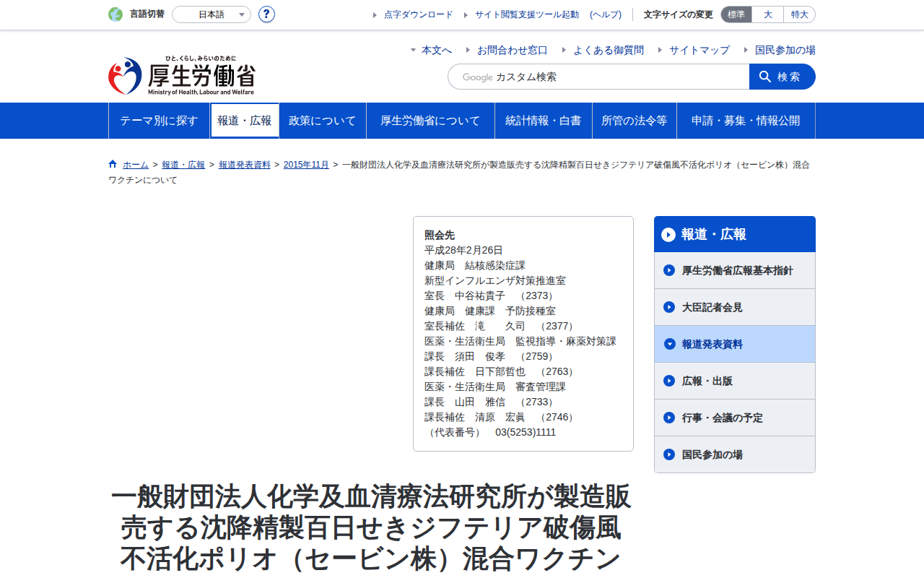924x578 pixels.
Task: Open 国民参加の場 header link
Action: (785, 50)
